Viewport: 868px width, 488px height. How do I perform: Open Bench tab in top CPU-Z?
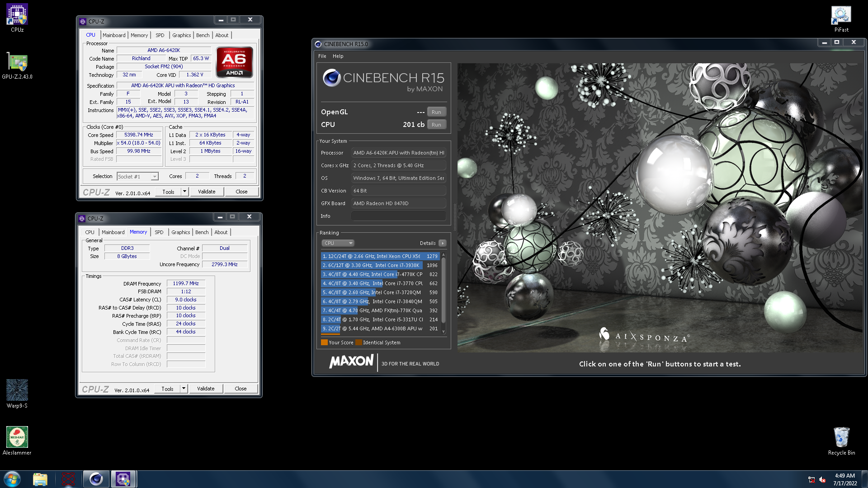tap(203, 35)
